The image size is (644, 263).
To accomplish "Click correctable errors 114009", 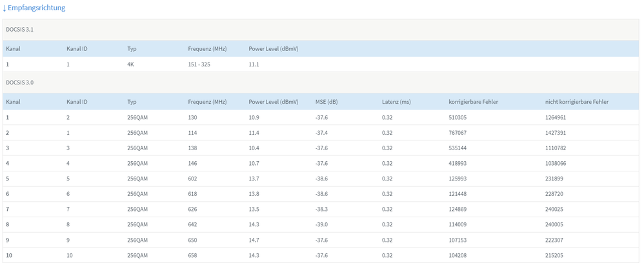I will pos(458,225).
